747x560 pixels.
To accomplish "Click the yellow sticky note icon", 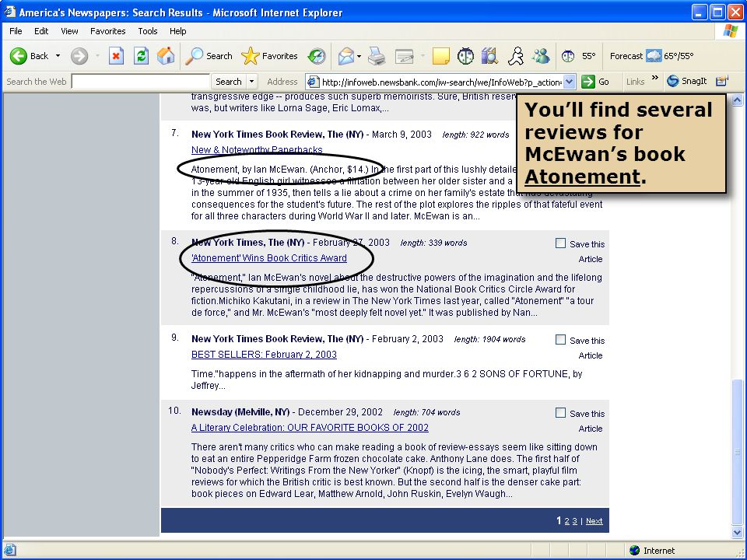I will 440,56.
